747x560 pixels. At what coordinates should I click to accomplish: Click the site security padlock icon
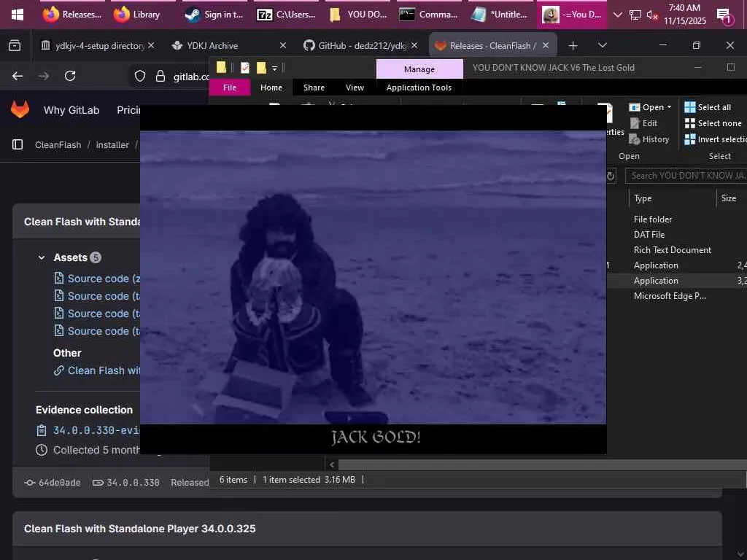[x=160, y=76]
